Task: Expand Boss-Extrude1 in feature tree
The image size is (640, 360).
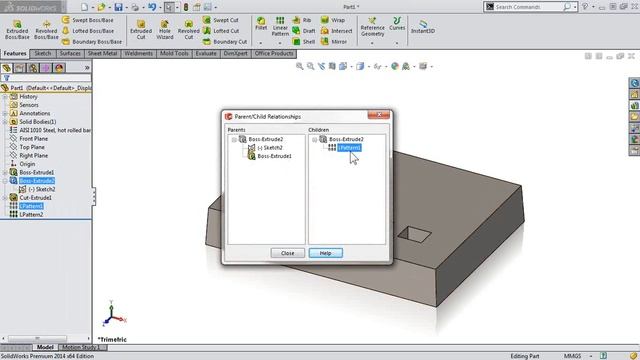Action: coord(5,173)
